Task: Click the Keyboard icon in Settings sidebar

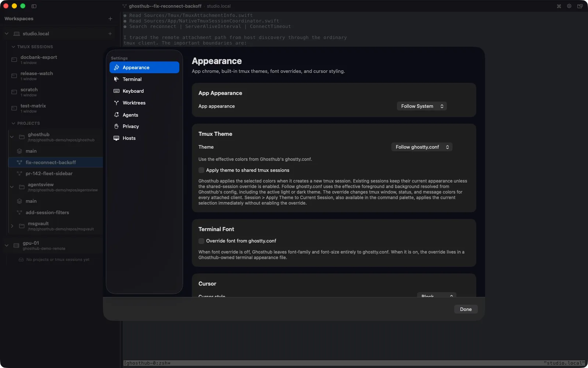Action: coord(116,91)
